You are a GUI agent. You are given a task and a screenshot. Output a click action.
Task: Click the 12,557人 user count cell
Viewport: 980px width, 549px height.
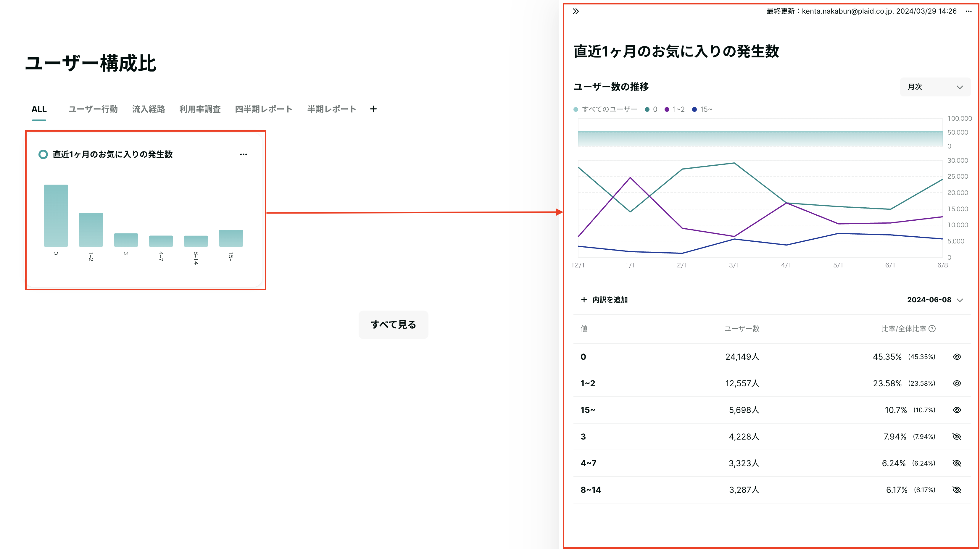742,384
